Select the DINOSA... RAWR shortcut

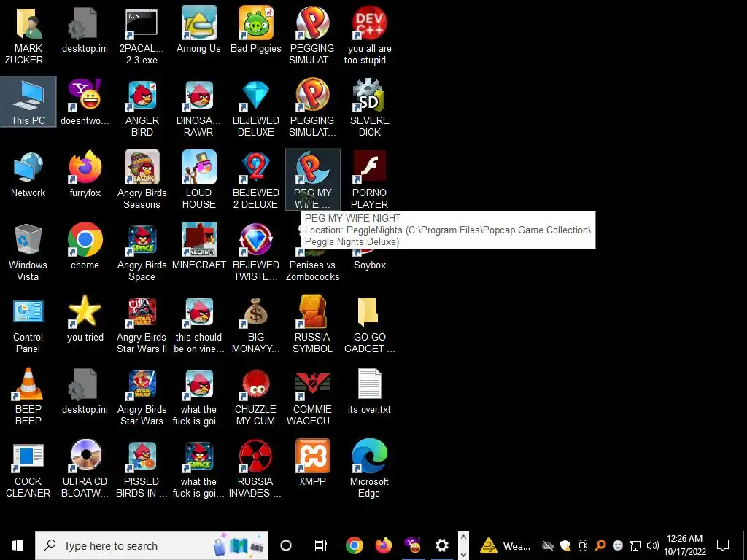pyautogui.click(x=198, y=108)
